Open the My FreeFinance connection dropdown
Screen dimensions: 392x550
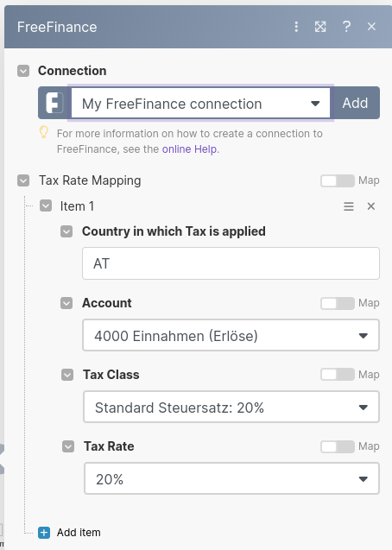(200, 103)
